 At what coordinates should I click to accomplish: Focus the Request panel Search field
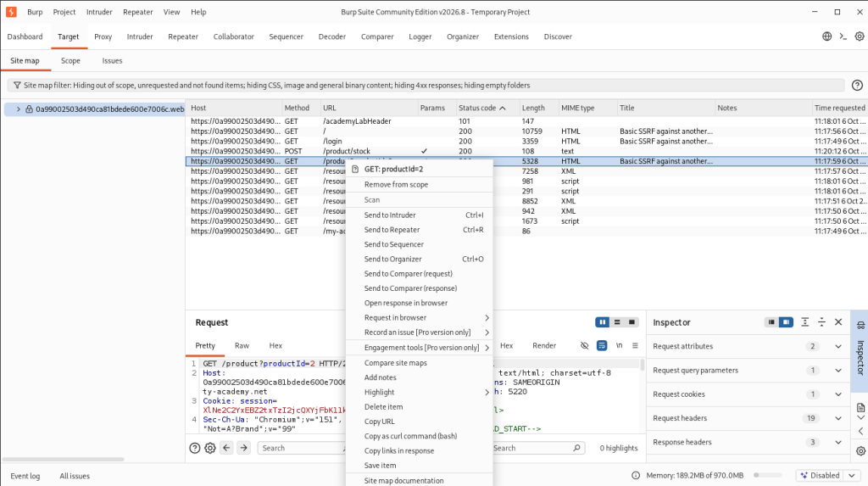(x=302, y=448)
